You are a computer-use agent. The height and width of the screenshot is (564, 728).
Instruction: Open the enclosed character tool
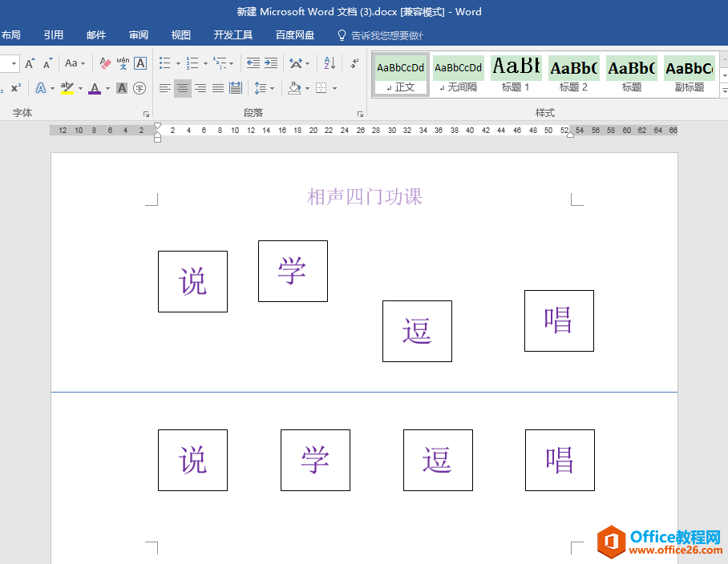(x=140, y=88)
